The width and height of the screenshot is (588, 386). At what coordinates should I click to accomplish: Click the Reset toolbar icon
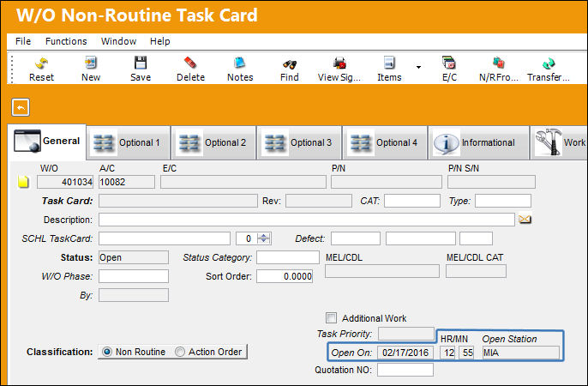(41, 63)
